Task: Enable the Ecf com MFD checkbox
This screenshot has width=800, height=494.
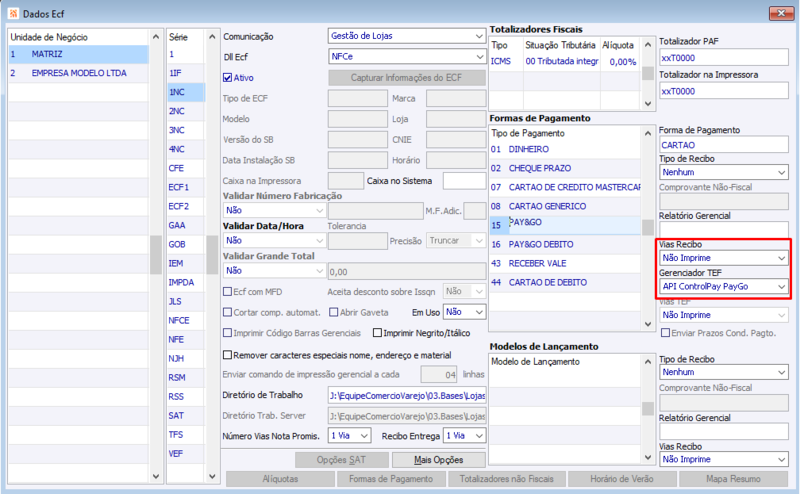Action: pyautogui.click(x=228, y=291)
